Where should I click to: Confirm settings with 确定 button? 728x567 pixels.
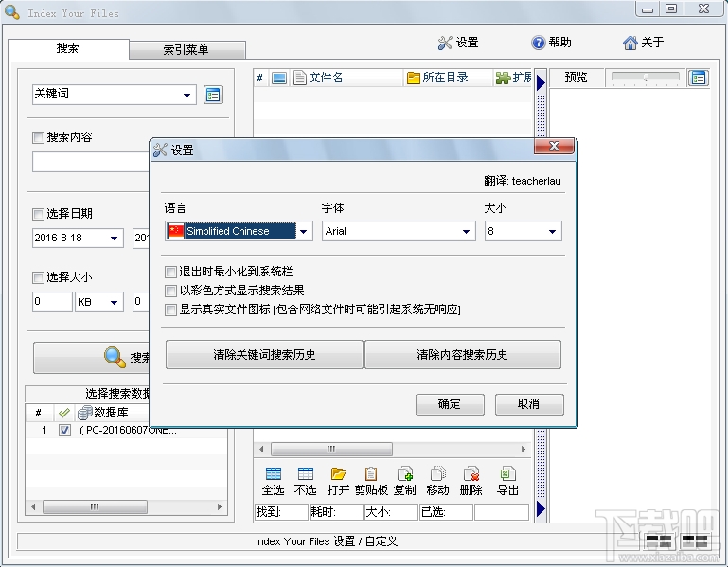tap(450, 404)
